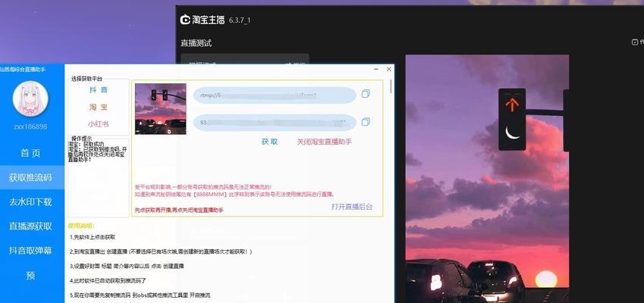This screenshot has height=303, width=644.
Task: Click the 获取 button
Action: point(269,142)
